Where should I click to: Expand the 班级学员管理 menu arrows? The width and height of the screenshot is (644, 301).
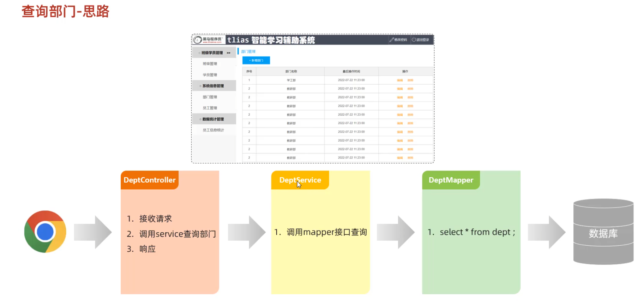pyautogui.click(x=229, y=53)
